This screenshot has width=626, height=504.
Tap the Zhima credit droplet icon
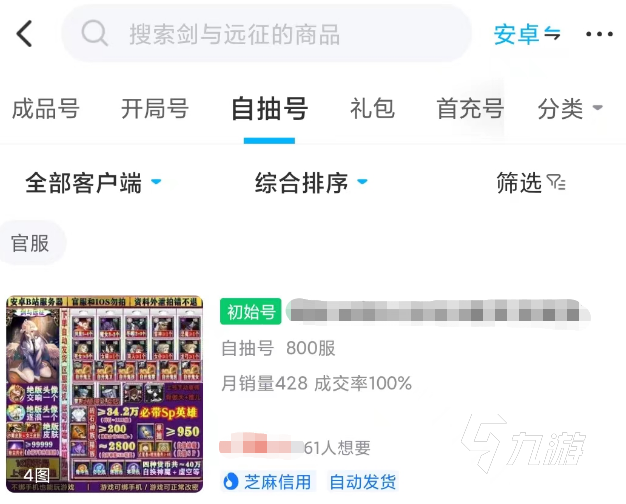tap(230, 481)
